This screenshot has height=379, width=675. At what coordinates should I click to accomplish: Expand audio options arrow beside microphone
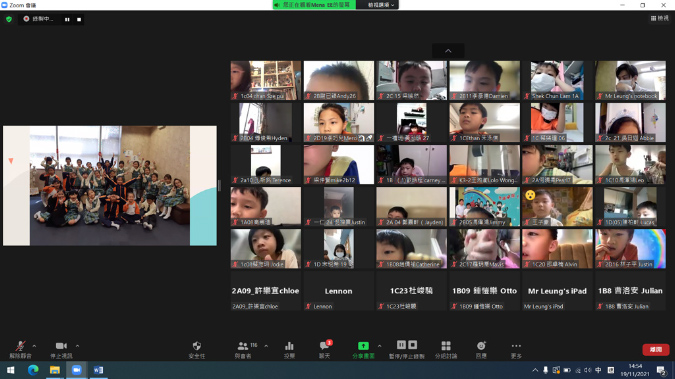[x=34, y=346]
